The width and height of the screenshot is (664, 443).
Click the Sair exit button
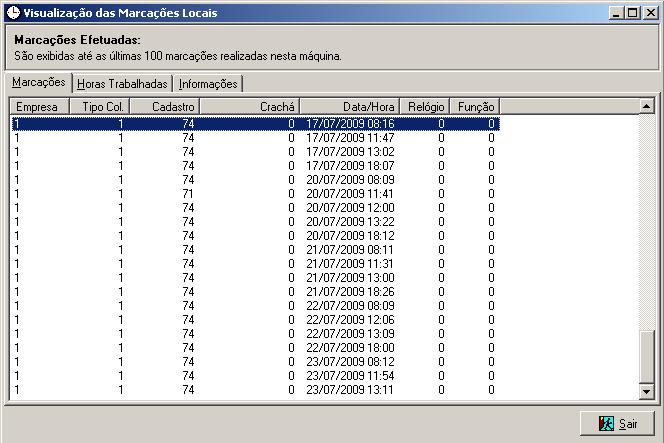tap(617, 423)
